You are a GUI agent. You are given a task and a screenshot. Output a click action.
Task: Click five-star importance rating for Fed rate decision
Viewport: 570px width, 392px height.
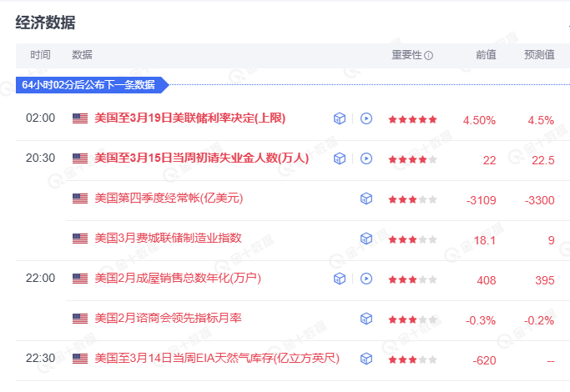(x=412, y=119)
